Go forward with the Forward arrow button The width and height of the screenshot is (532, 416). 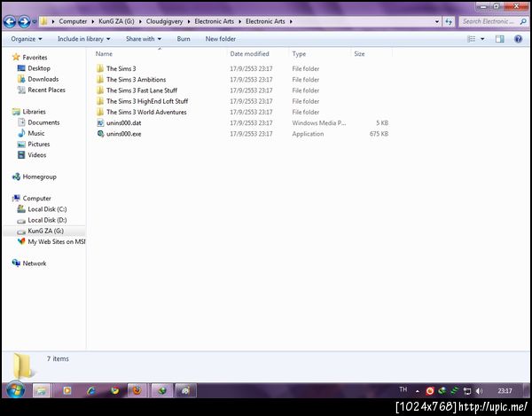coord(24,21)
